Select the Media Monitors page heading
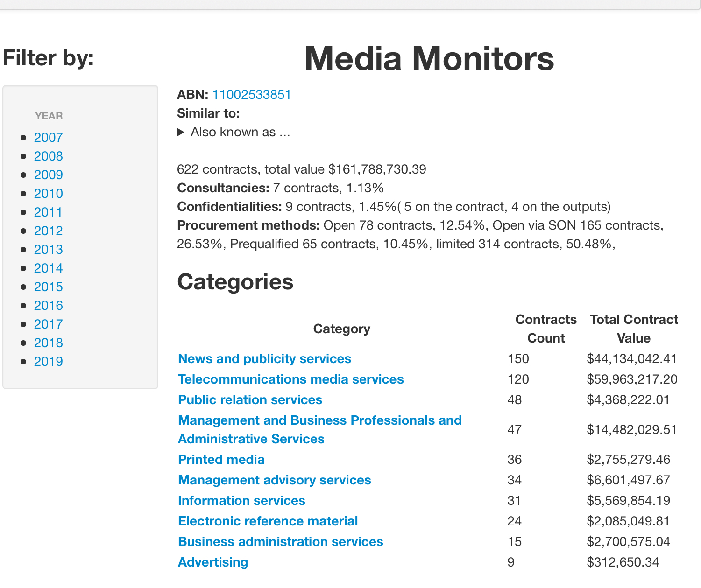The width and height of the screenshot is (701, 588). (x=429, y=59)
